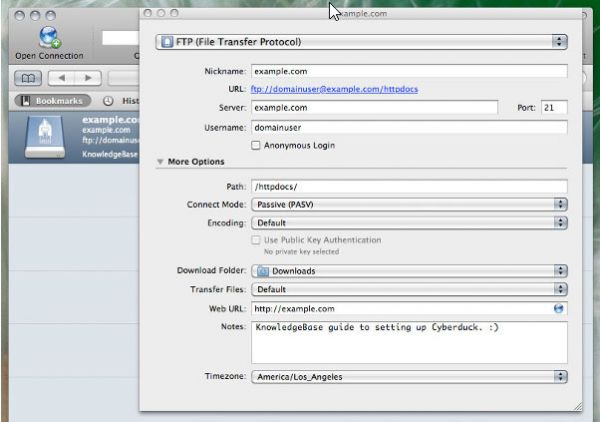Click the Server field

(x=374, y=108)
